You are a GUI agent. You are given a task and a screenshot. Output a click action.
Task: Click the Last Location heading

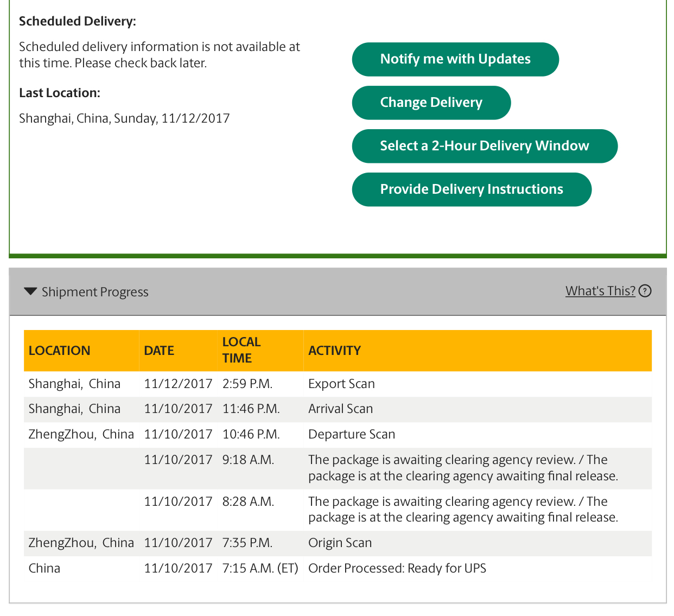coord(60,93)
